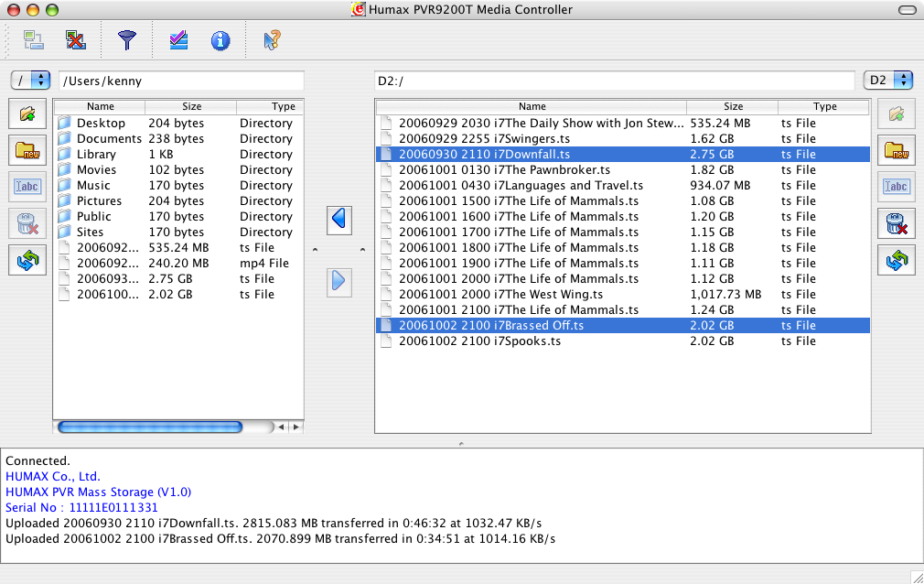Select the "i7Swingers.ts" recording
The image size is (924, 584).
[623, 138]
